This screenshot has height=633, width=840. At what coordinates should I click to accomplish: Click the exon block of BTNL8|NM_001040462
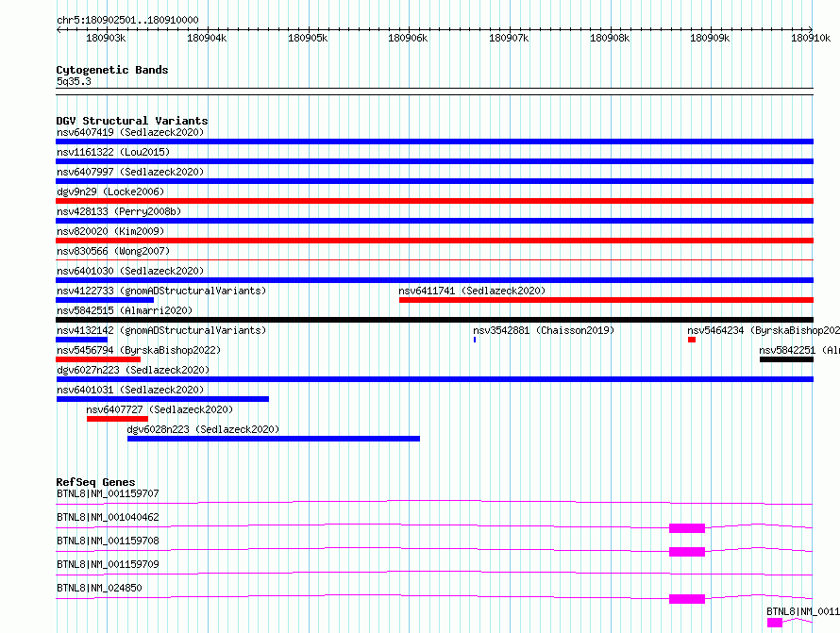coord(687,528)
